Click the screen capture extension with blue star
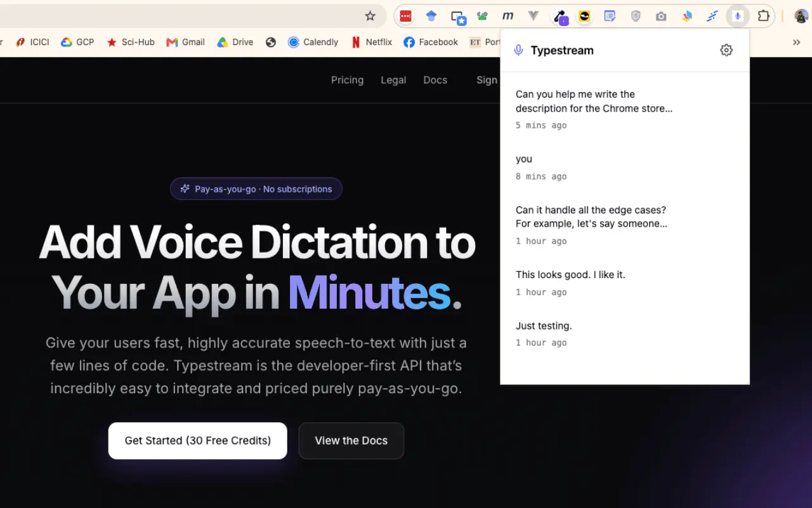This screenshot has width=812, height=508. click(x=458, y=17)
